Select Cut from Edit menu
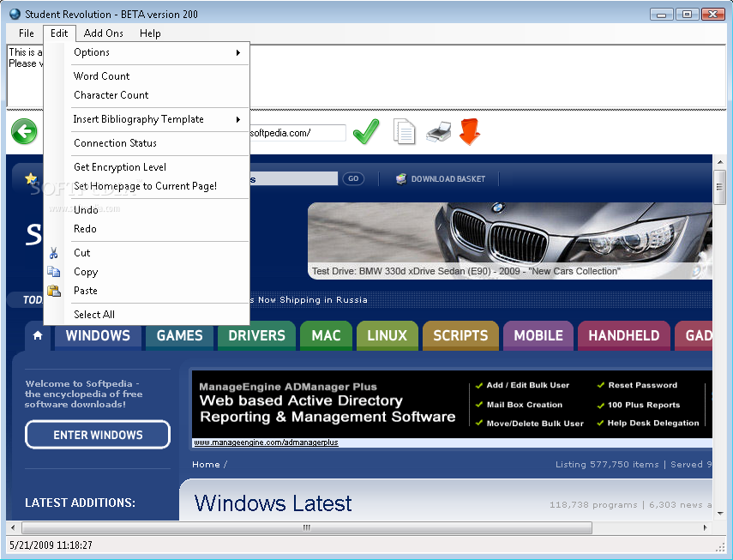The height and width of the screenshot is (560, 733). point(160,253)
